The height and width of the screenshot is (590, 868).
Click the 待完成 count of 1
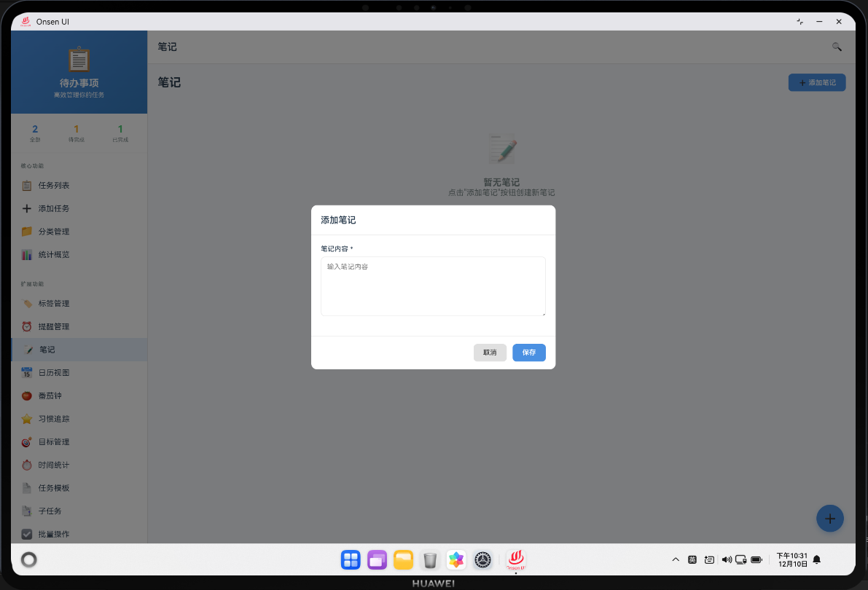[x=77, y=133]
